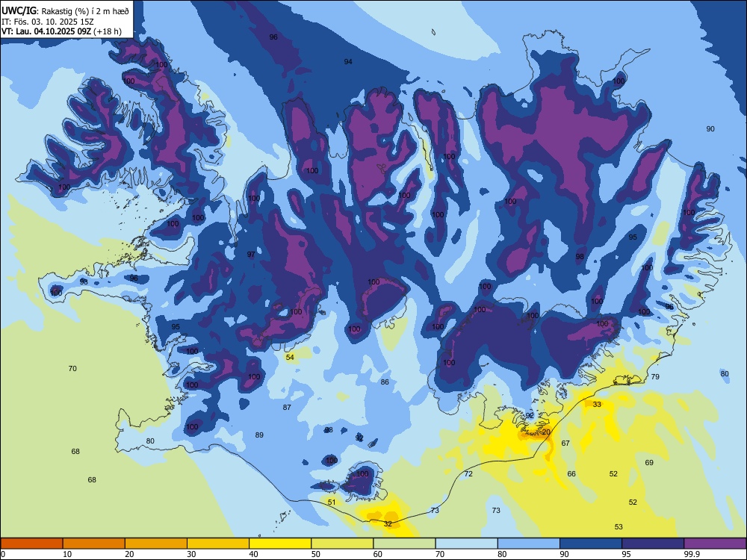Click the pale blue 70–80 legend swatch
Viewport: 747px width, 560px height.
[x=466, y=544]
